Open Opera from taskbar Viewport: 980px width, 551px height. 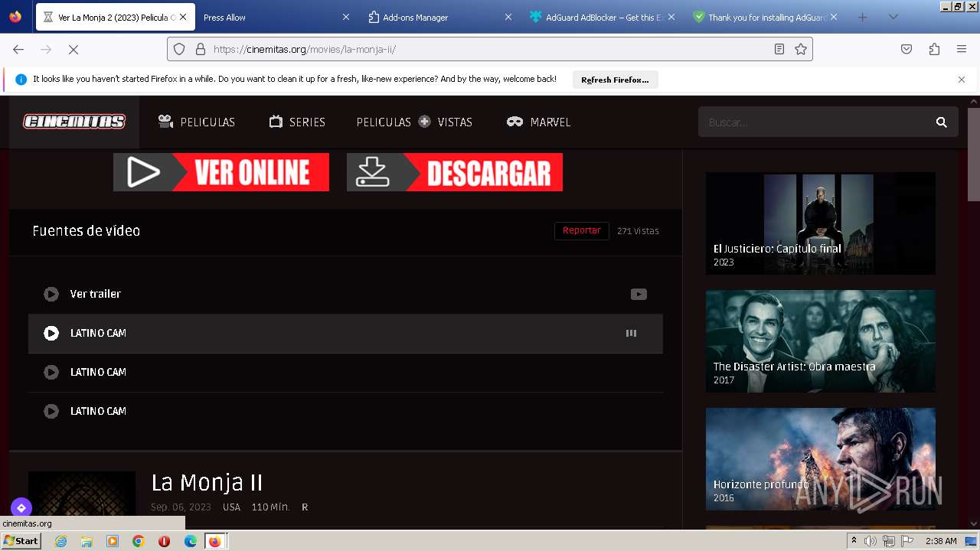tap(164, 541)
